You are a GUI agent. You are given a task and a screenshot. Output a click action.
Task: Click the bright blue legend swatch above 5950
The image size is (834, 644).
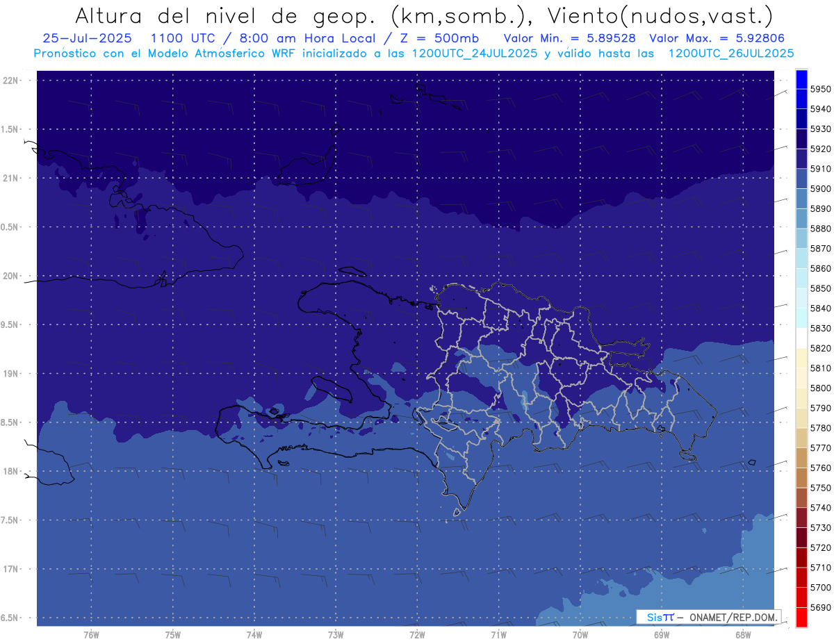coord(801,79)
